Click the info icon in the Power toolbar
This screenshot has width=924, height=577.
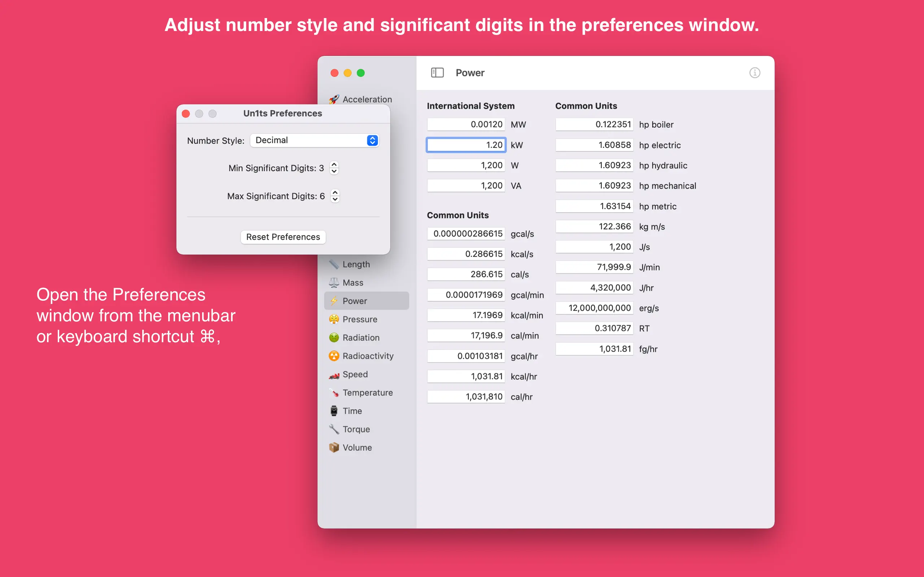click(754, 72)
